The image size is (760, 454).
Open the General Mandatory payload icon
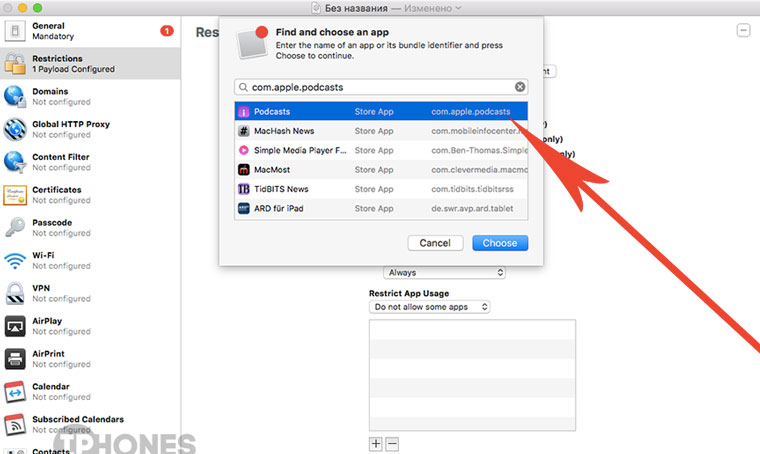15,31
